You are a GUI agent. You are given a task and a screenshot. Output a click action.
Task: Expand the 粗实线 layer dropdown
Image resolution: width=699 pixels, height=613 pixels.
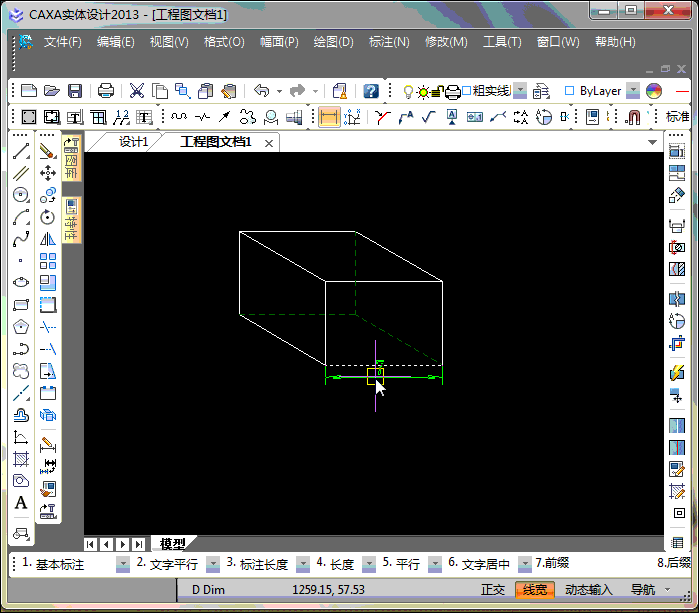tap(519, 91)
